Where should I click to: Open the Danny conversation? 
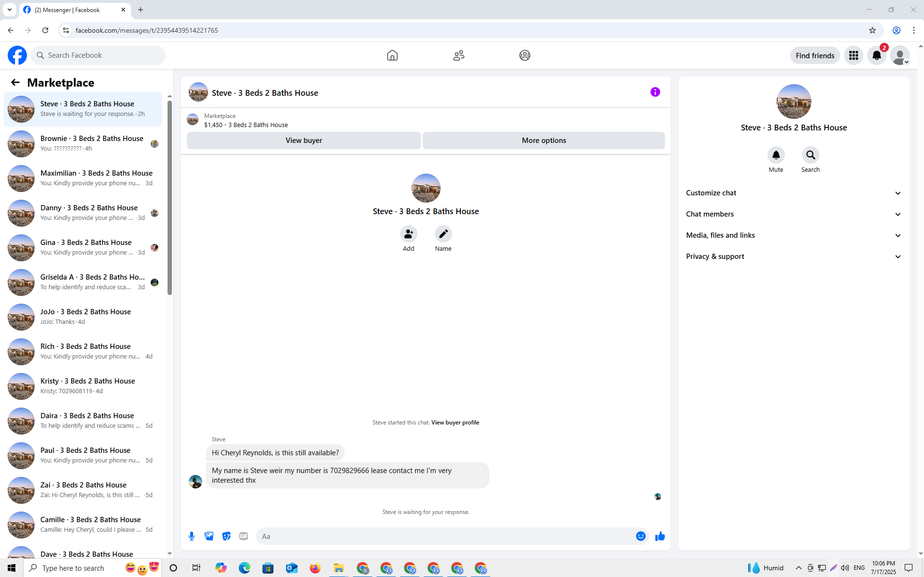coord(83,213)
